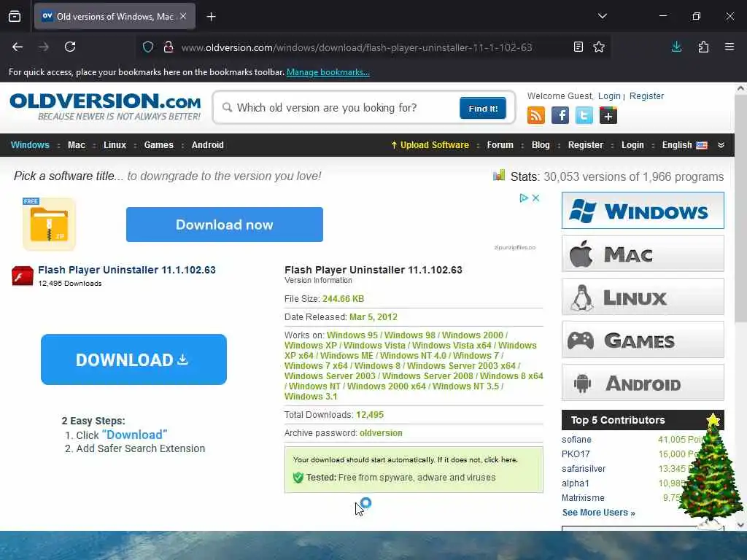Click the stats bar chart icon

click(499, 175)
